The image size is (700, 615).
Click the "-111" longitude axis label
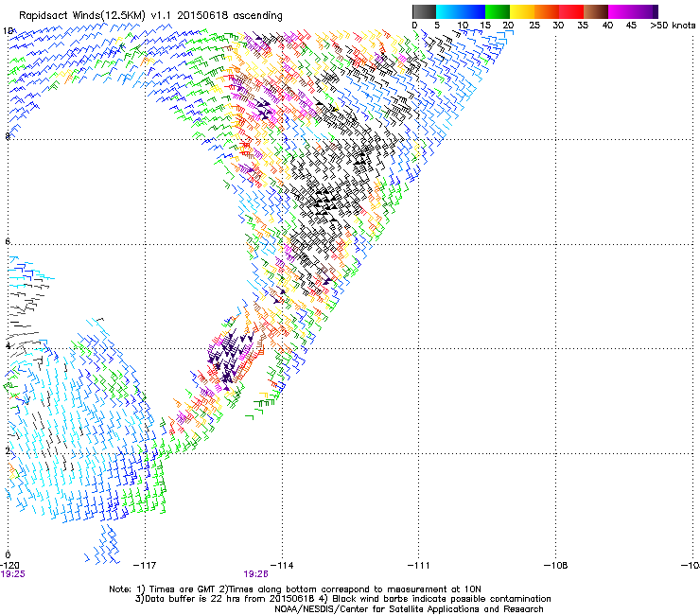(x=418, y=565)
